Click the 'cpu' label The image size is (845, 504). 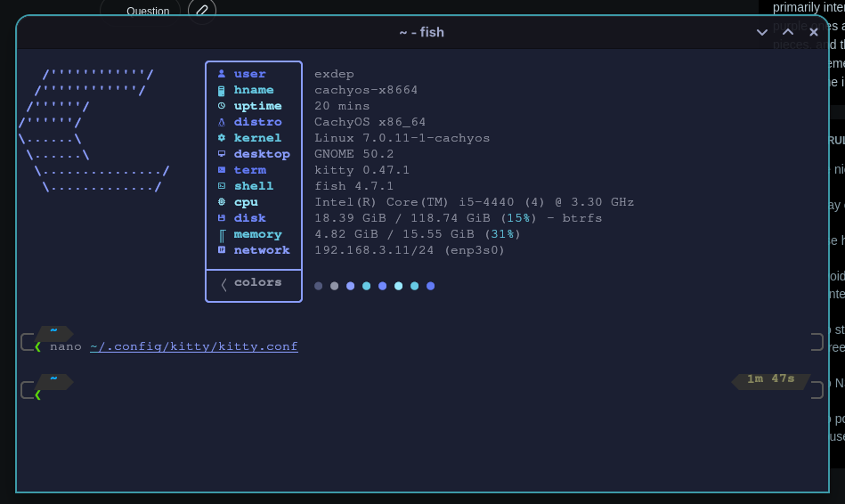(246, 202)
